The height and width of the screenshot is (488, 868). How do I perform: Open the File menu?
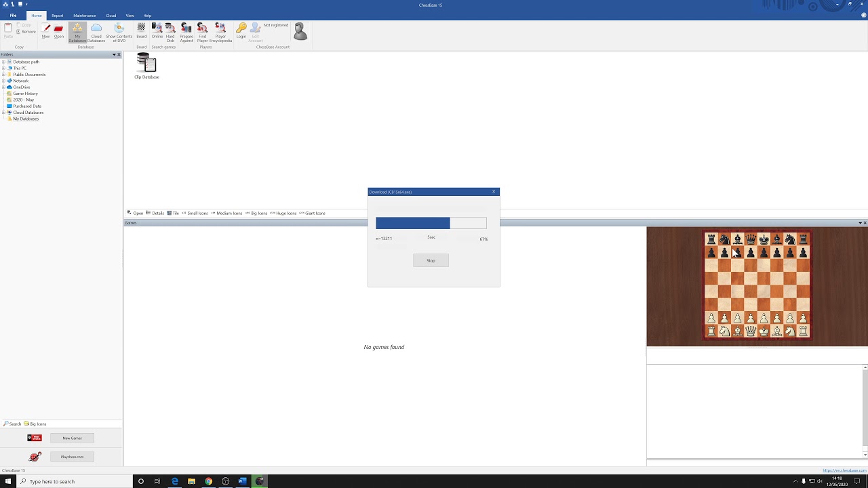13,15
